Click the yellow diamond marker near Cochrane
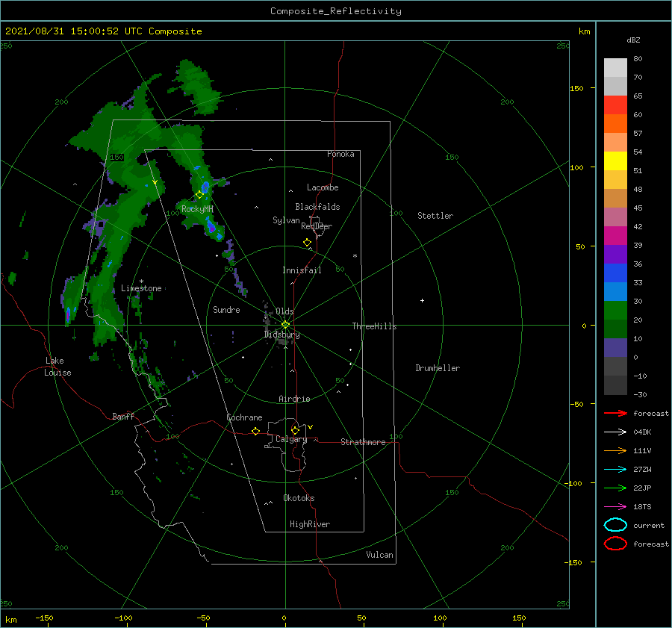The height and width of the screenshot is (628, 672). (x=255, y=431)
